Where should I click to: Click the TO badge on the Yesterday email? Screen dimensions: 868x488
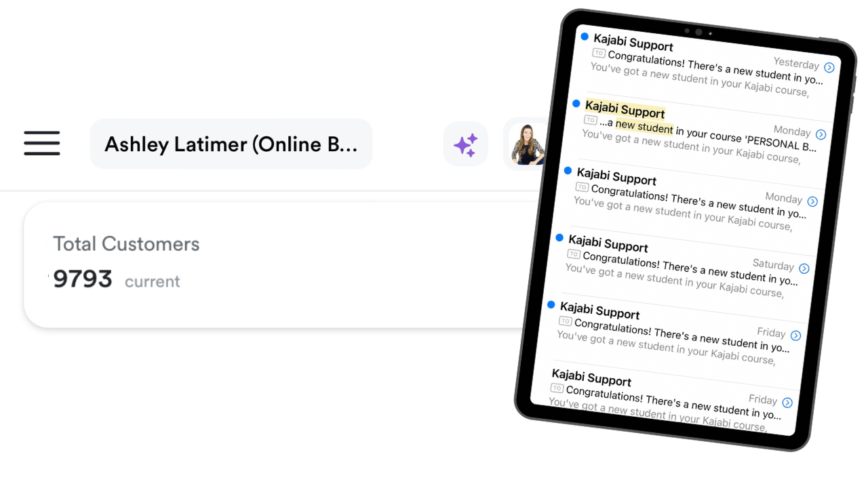[599, 53]
